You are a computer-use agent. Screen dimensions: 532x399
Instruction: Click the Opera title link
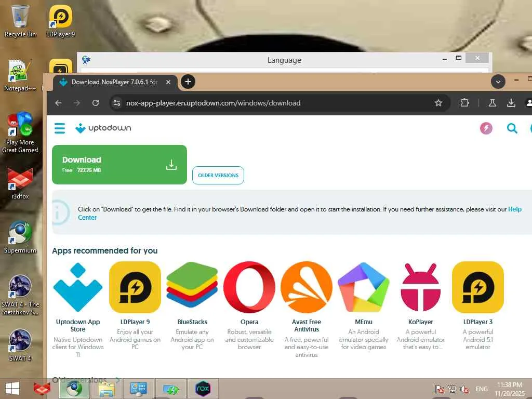[x=249, y=322]
